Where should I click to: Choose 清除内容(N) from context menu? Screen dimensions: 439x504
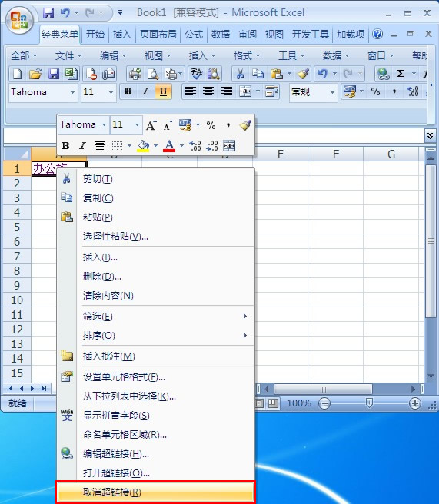click(x=155, y=295)
